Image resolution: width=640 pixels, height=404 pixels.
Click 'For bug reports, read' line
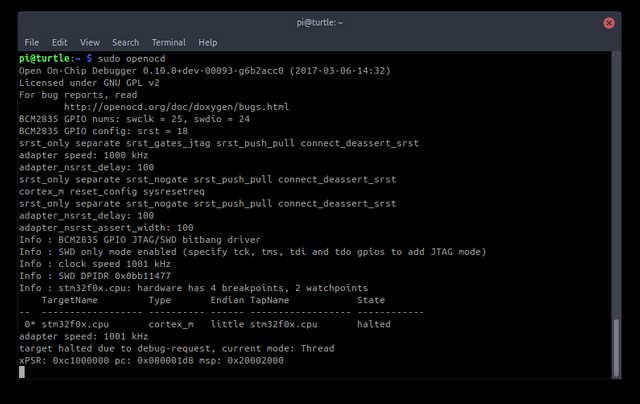[x=78, y=95]
